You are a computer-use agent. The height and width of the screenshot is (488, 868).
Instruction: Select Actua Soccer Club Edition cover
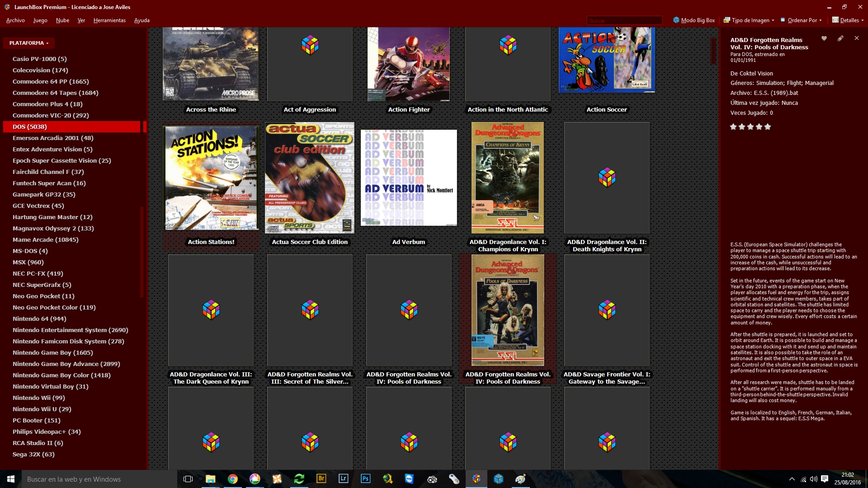tap(310, 178)
